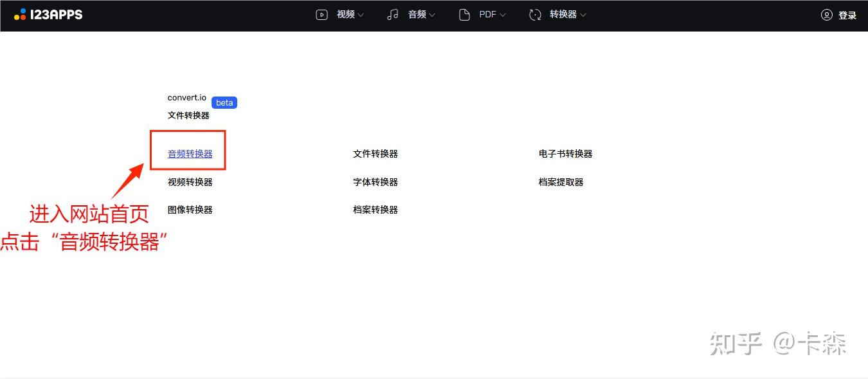
Task: Open the 视频转换器 link
Action: coord(190,182)
